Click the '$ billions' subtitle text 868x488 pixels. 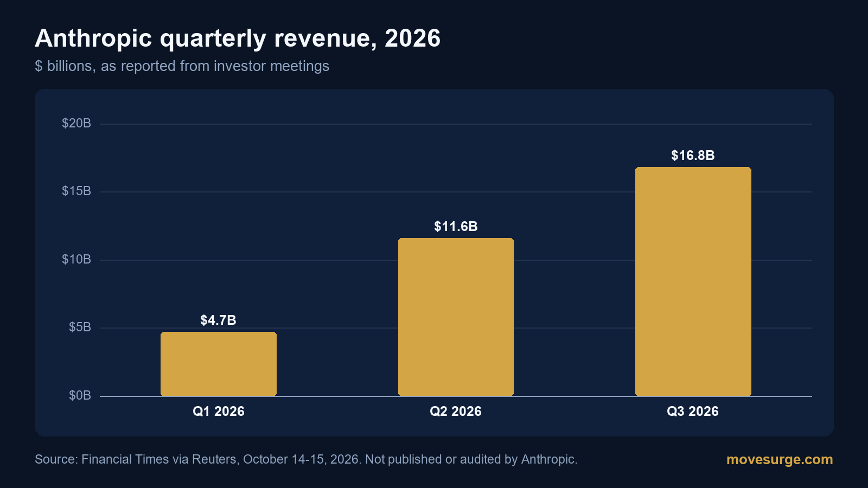(182, 66)
